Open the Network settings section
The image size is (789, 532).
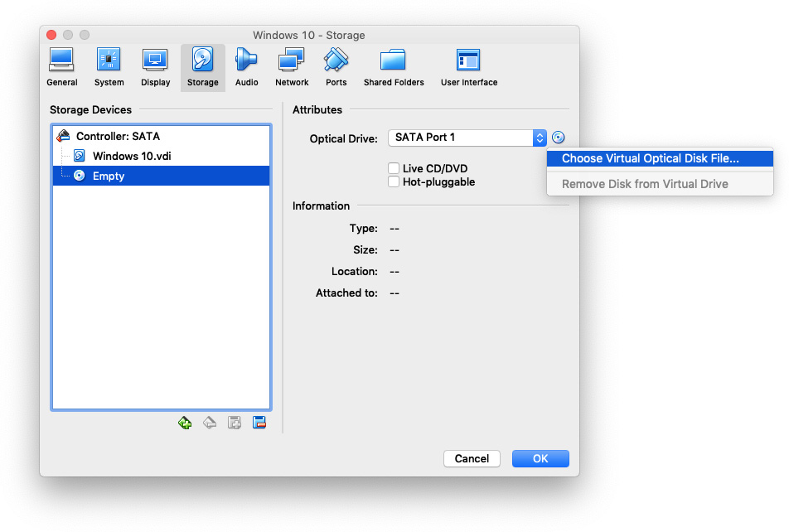pyautogui.click(x=292, y=67)
